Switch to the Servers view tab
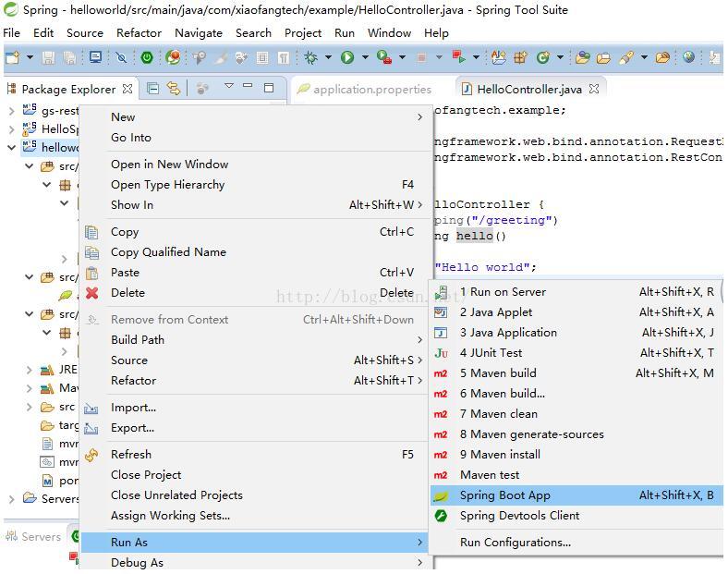728x574 pixels. (x=33, y=537)
